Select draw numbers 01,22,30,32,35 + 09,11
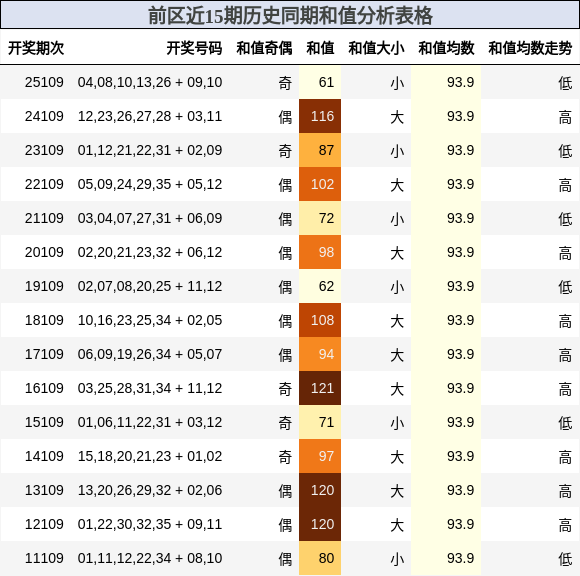Viewport: 580px width, 576px height. 150,525
